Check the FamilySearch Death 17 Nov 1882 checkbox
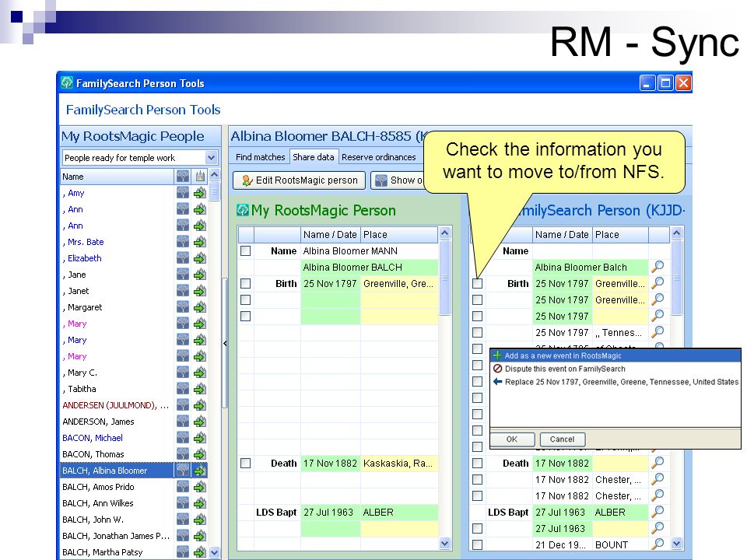747x560 pixels. tap(477, 464)
